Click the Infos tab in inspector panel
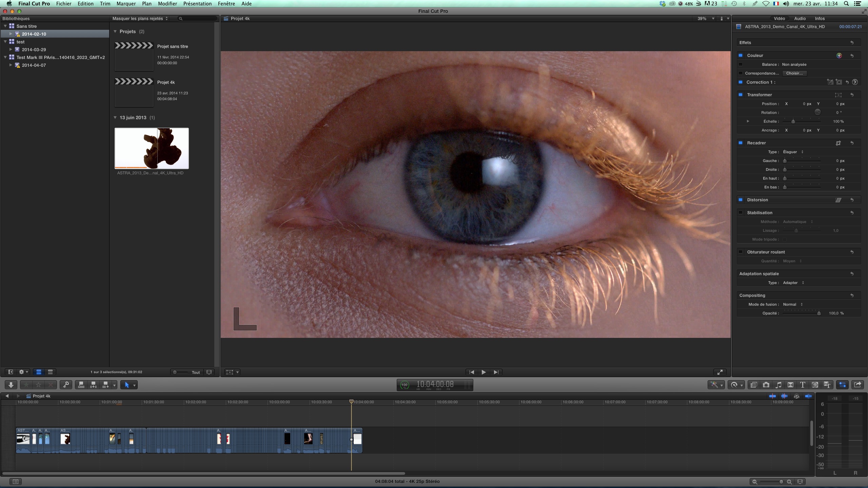 (820, 18)
